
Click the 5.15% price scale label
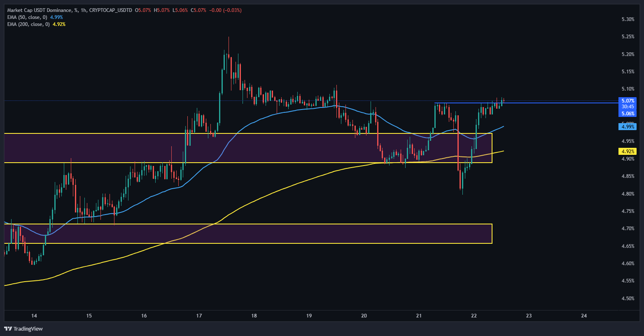point(628,72)
